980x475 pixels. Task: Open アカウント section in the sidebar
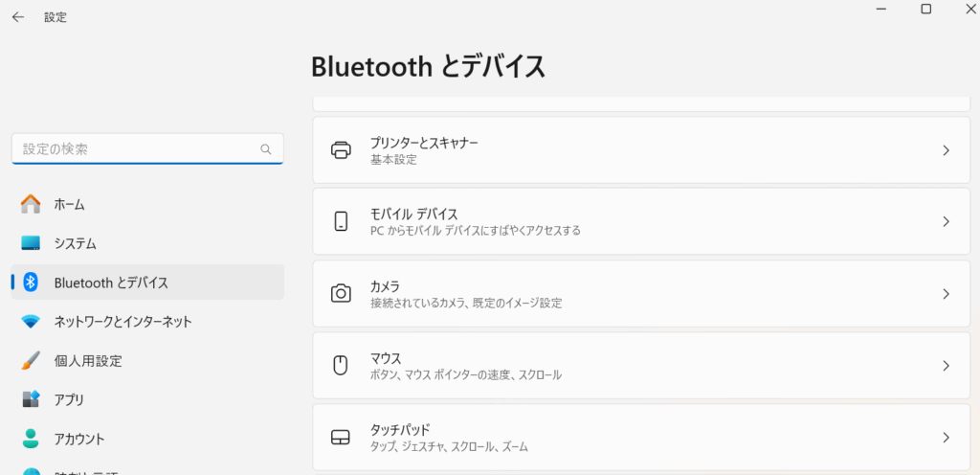147,438
